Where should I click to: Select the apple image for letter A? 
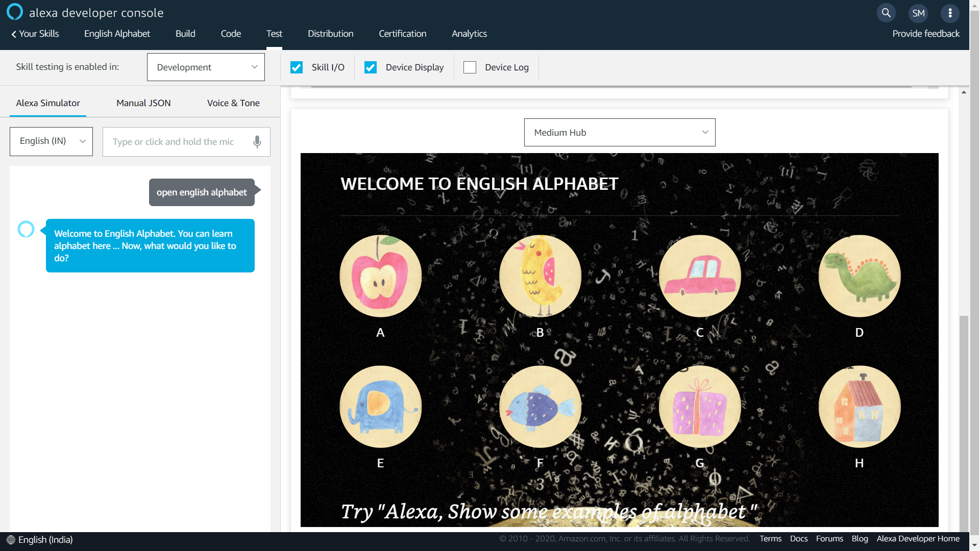(380, 276)
